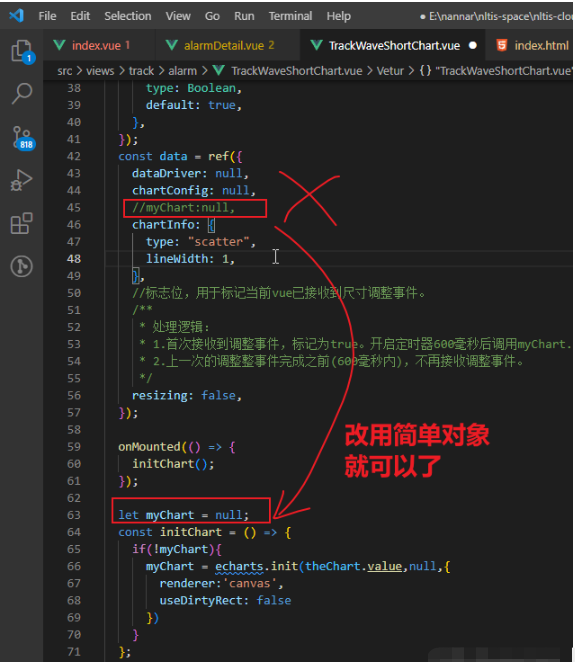Viewport: 575px width, 662px height.
Task: Click "renderer:'canvas'," on line 67
Action: point(221,583)
